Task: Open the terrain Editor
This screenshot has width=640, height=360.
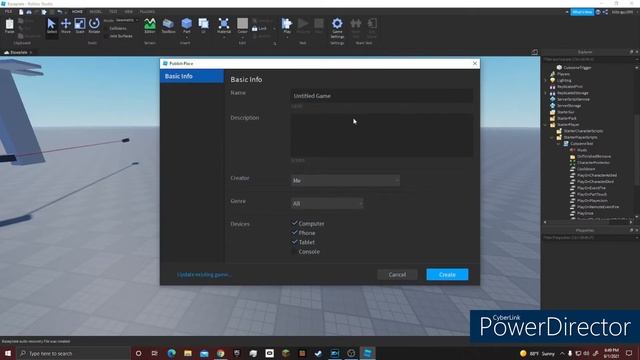Action: point(150,26)
